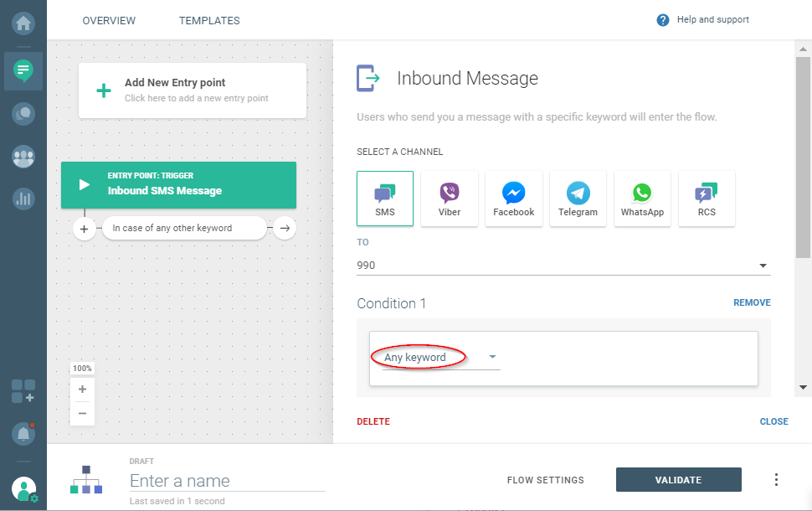Select the Inbound SMS Message entry point block
This screenshot has height=511, width=812.
point(178,185)
